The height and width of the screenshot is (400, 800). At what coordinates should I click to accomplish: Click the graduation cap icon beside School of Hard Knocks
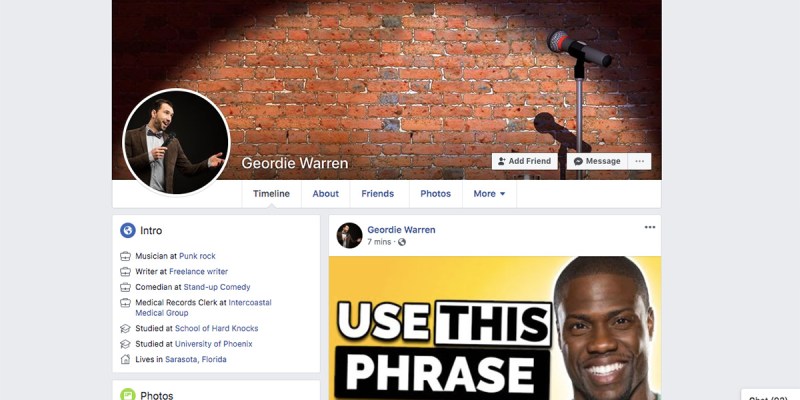pyautogui.click(x=125, y=329)
